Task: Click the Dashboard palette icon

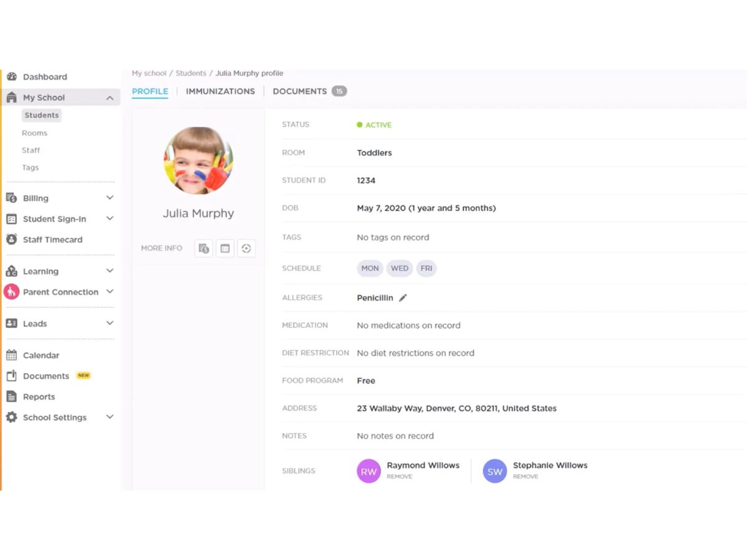Action: coord(11,77)
